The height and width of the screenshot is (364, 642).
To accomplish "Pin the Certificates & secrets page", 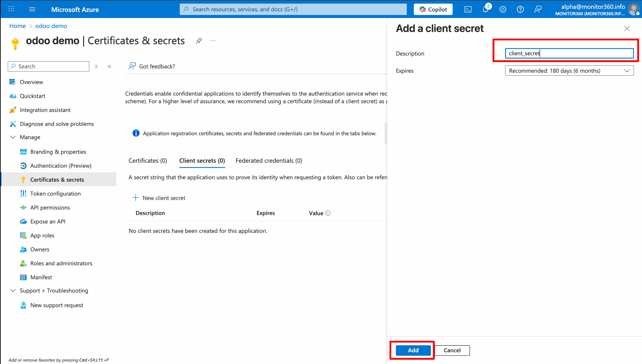I will pos(199,41).
